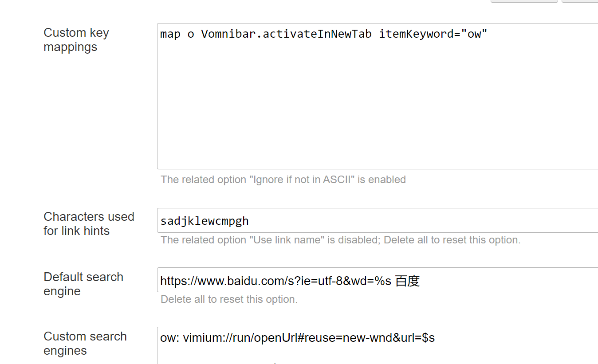Click the map o Vomnibar mapping line
The image size is (598, 364).
pos(323,34)
